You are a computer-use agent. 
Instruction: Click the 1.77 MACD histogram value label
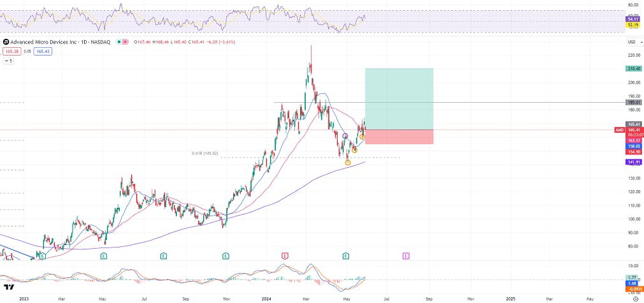click(x=633, y=278)
